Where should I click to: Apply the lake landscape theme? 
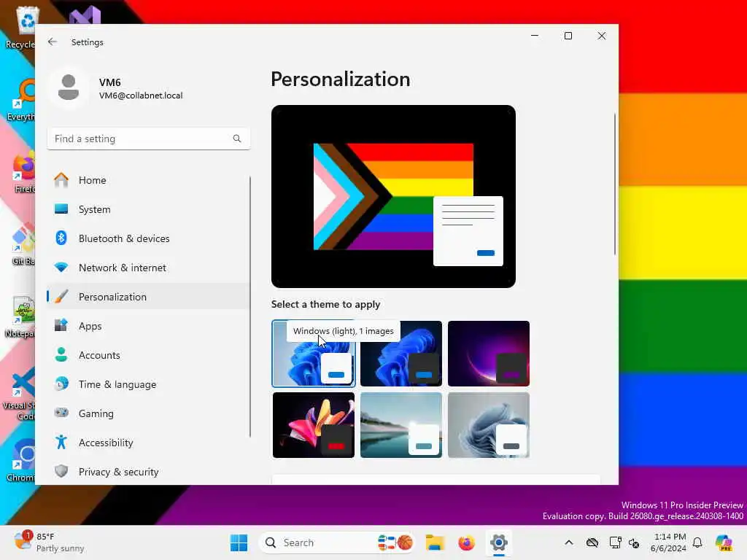(401, 425)
